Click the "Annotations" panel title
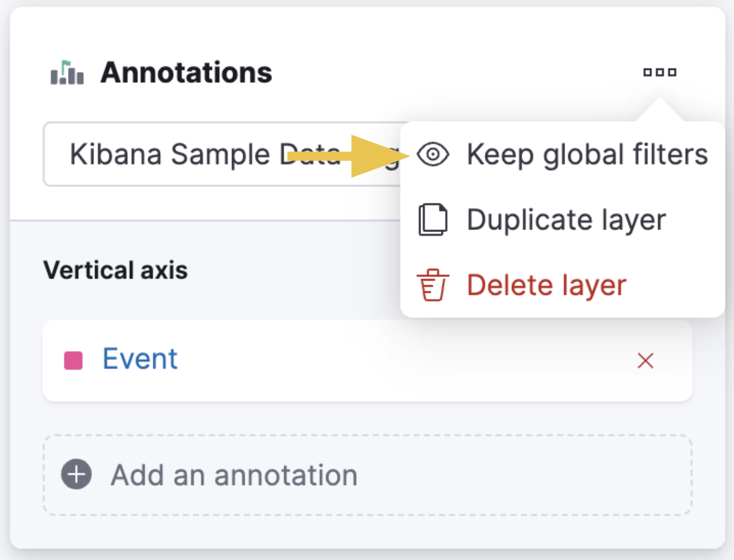Image resolution: width=734 pixels, height=560 pixels. click(x=187, y=72)
